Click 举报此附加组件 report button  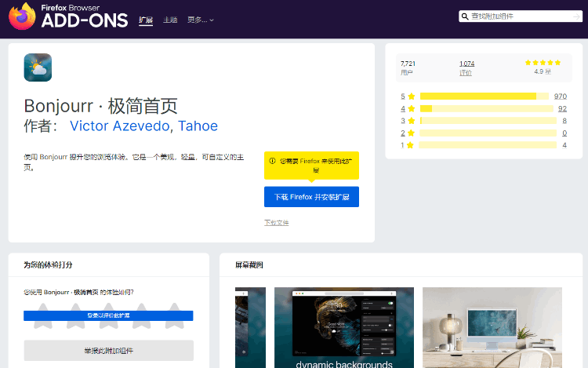[x=109, y=351]
